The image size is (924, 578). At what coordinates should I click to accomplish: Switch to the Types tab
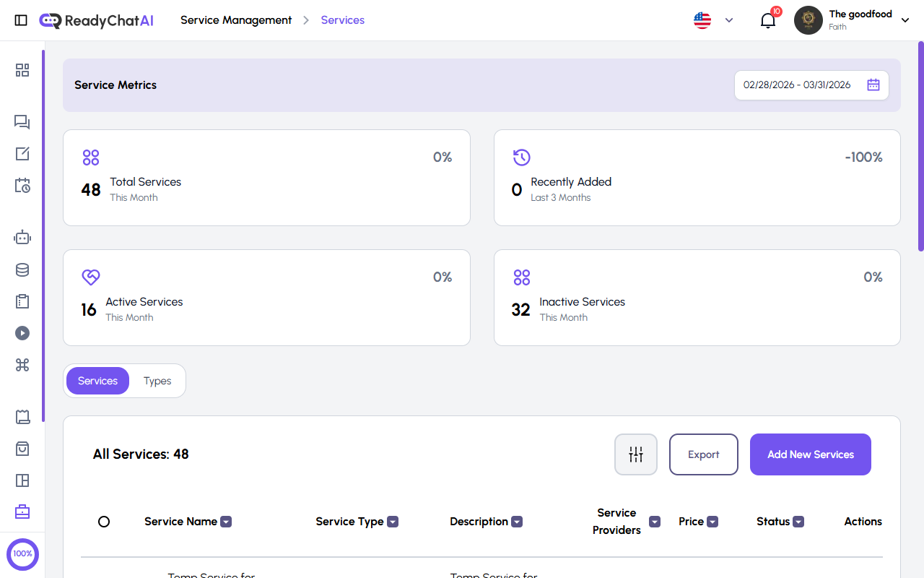coord(157,381)
